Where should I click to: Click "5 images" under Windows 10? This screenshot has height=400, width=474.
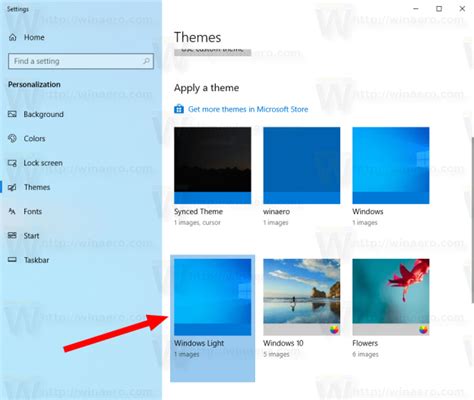(x=276, y=354)
